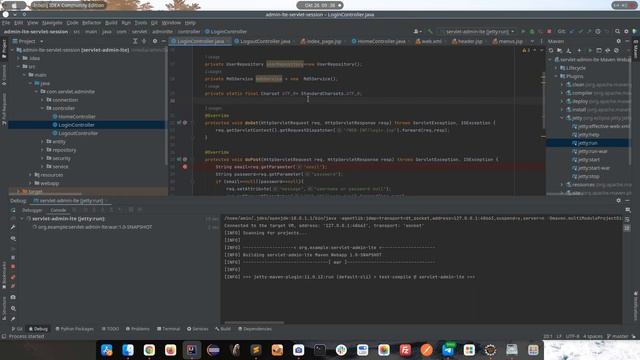Screen dimensions: 640x360
Task: Open editor tabs overflow dropdown
Action: coord(532,41)
